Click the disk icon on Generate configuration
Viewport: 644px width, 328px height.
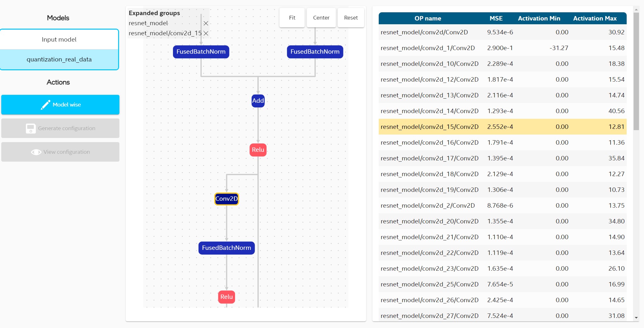pos(31,128)
